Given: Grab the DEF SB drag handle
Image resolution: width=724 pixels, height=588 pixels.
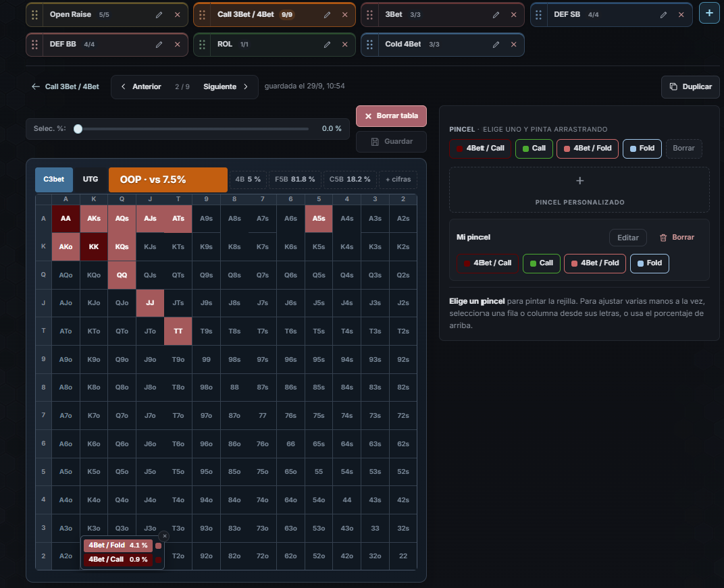Looking at the screenshot, I should coord(538,15).
